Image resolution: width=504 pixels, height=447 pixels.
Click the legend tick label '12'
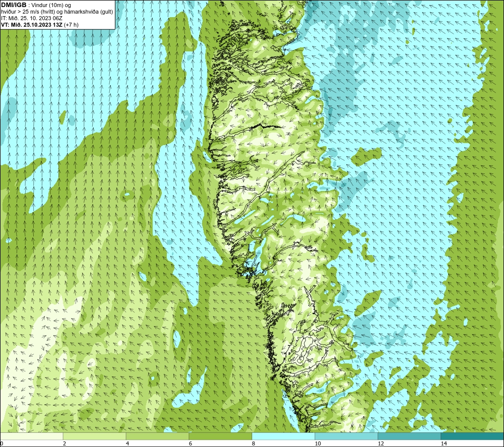tap(381, 443)
